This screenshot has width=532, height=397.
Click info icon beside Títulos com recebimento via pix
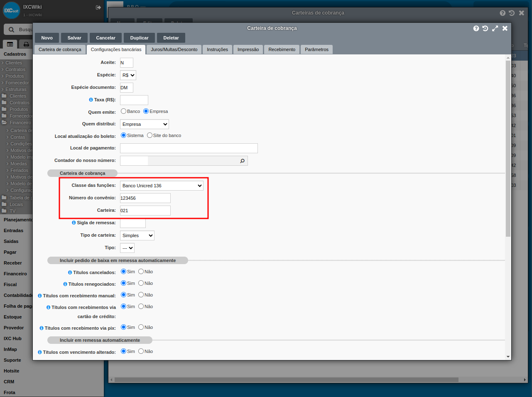[x=42, y=328]
